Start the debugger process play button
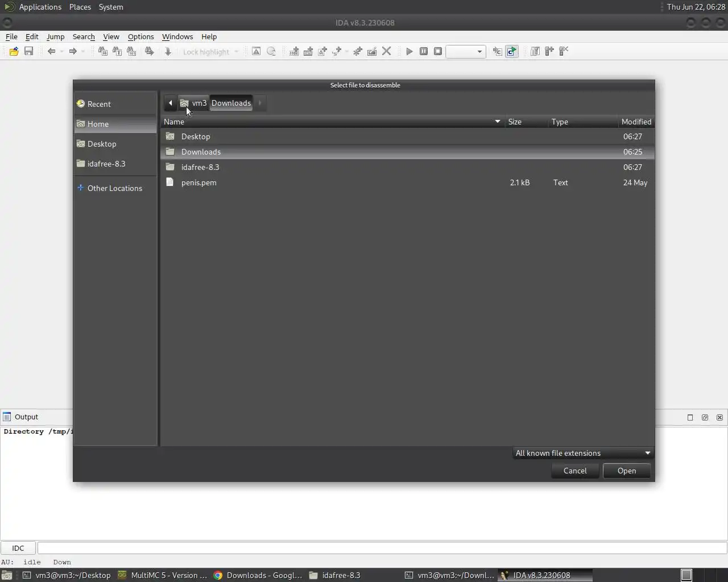 [x=409, y=51]
